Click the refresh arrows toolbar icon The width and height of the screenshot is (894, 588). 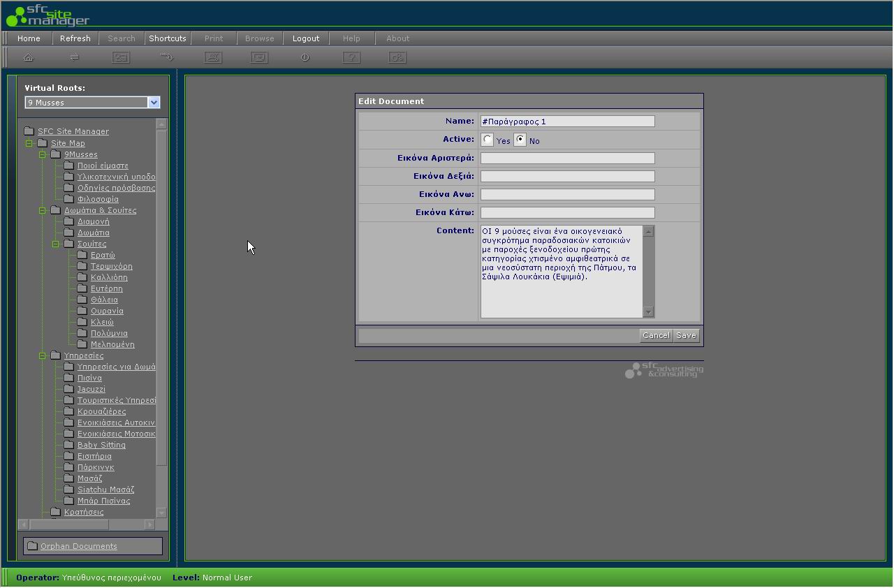click(74, 57)
